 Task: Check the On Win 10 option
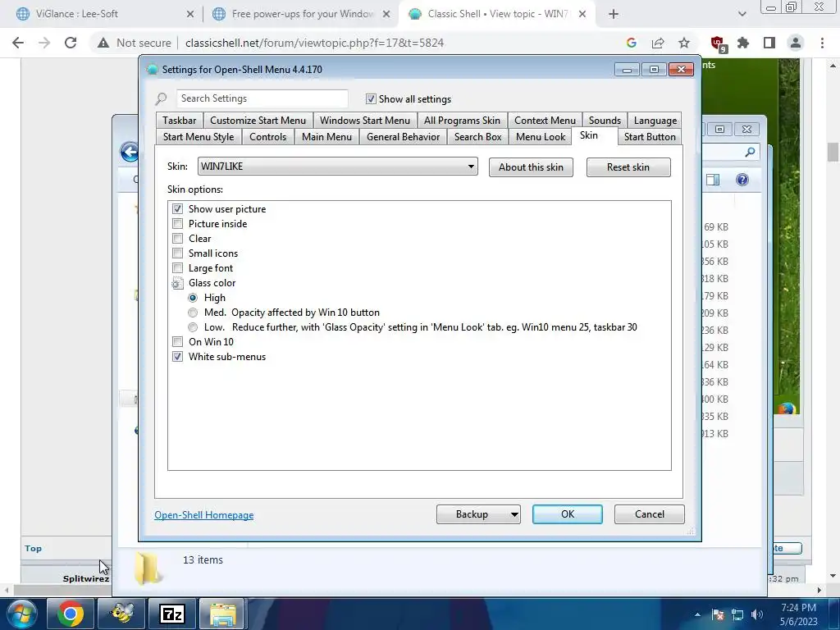click(177, 342)
